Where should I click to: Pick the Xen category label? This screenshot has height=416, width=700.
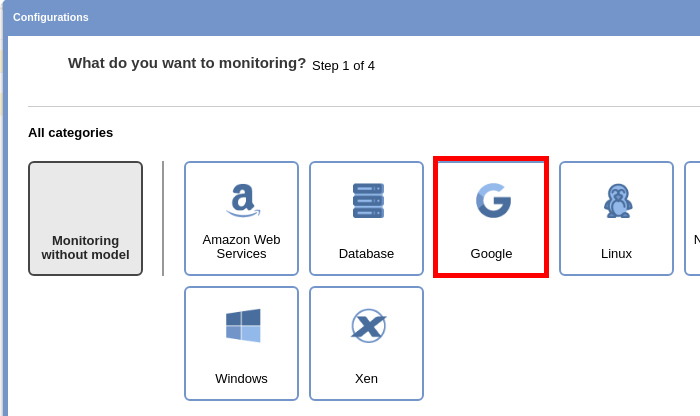(x=366, y=379)
